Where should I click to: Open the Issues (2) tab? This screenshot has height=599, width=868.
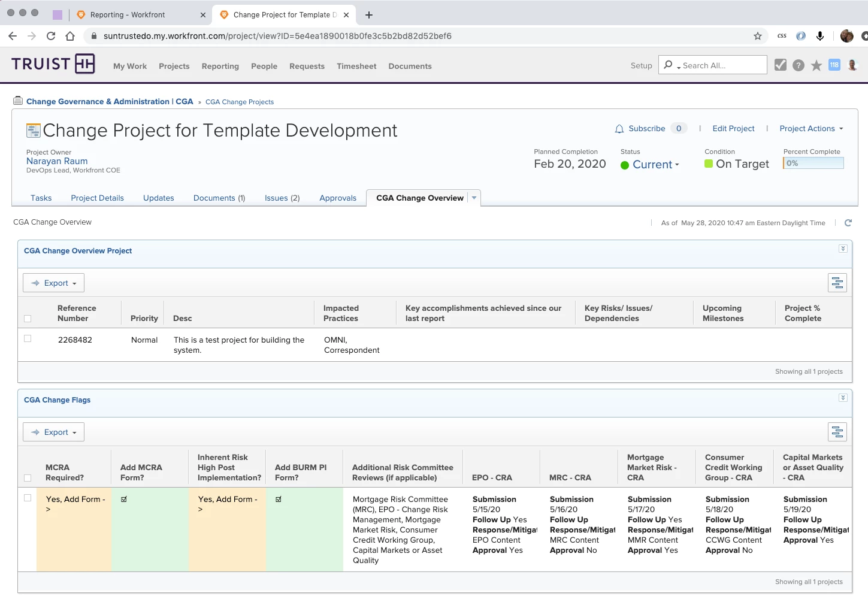pos(282,198)
